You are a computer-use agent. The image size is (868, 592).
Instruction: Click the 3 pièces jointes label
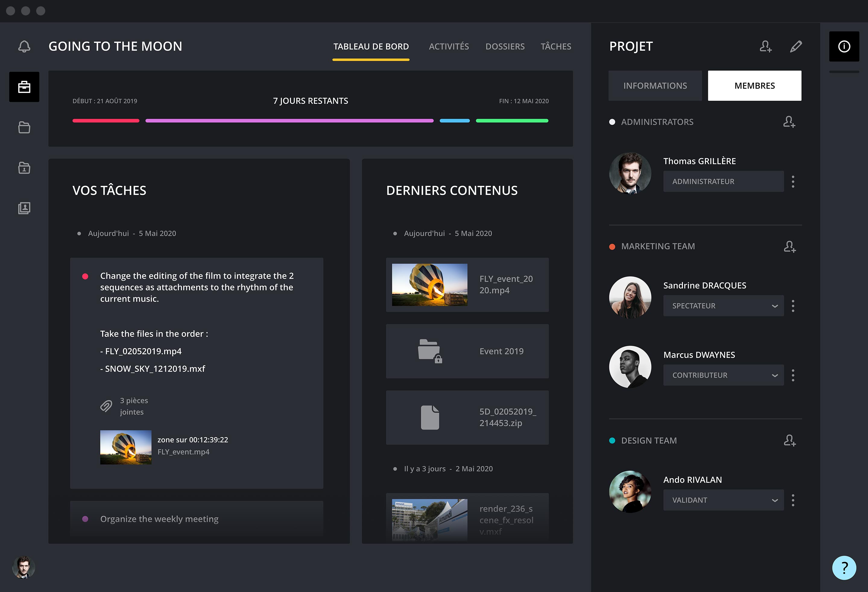point(134,406)
